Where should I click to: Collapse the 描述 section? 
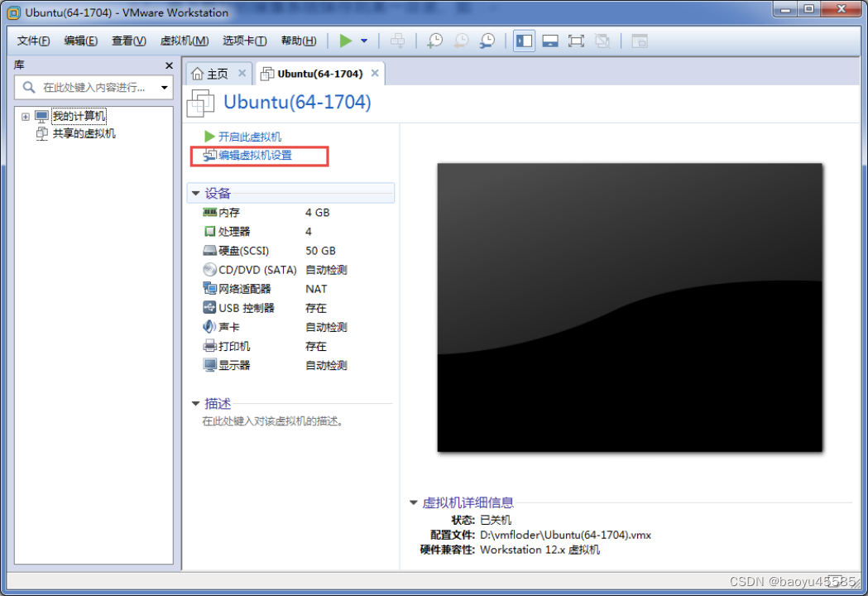point(195,403)
